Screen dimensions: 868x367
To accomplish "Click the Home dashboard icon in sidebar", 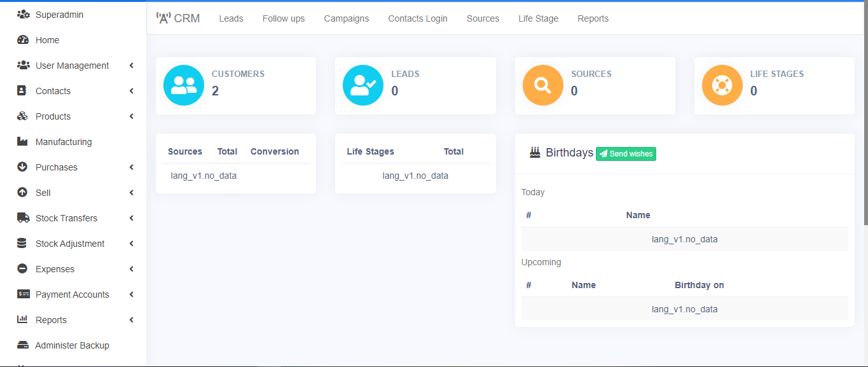I will pos(23,40).
